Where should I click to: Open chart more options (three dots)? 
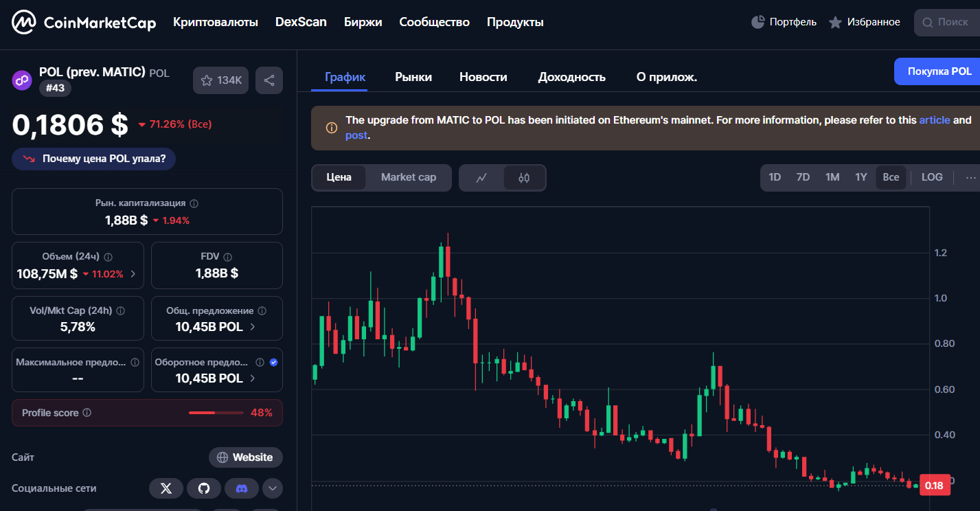tap(970, 177)
